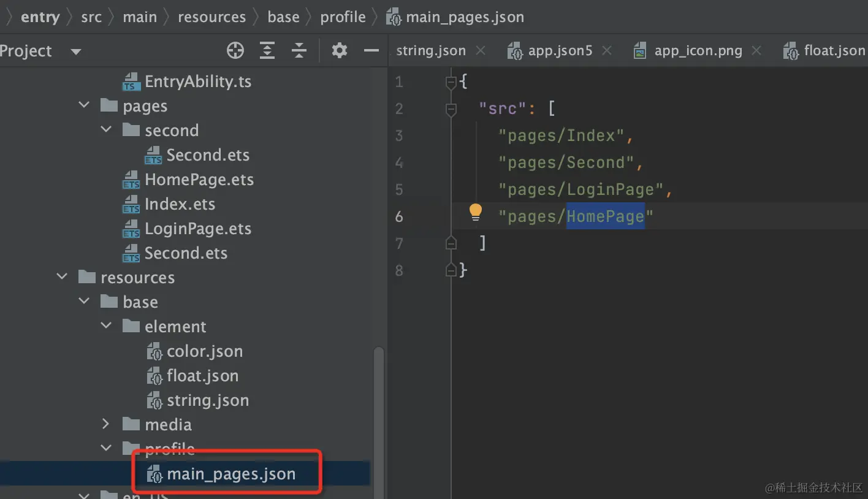The image size is (868, 499).
Task: Click the collapse all icon in Project panel
Action: (x=299, y=51)
